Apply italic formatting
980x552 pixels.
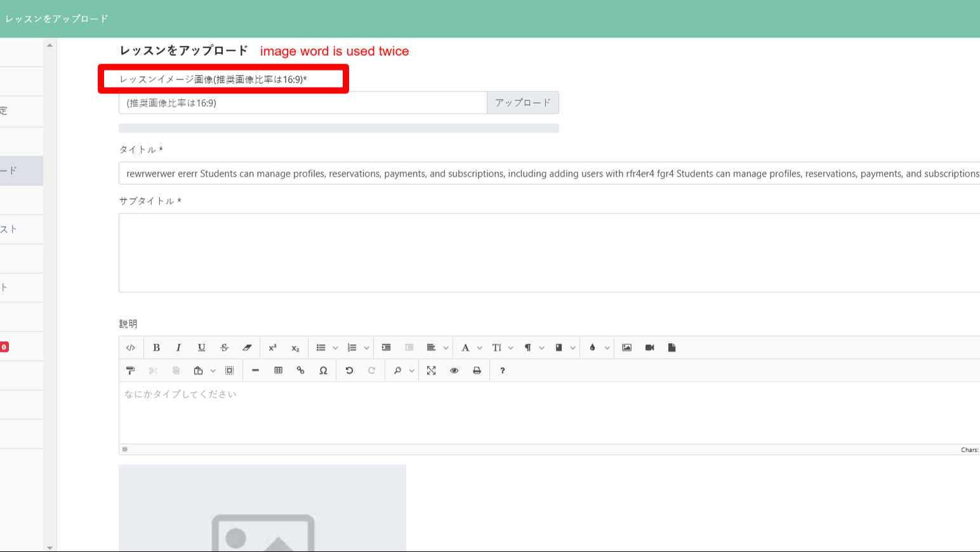(x=178, y=347)
